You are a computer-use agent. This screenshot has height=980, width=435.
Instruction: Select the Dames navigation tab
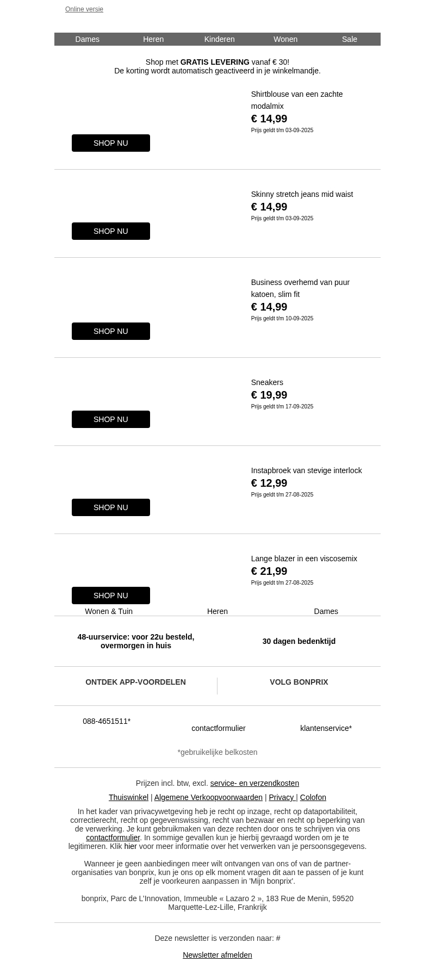[87, 39]
